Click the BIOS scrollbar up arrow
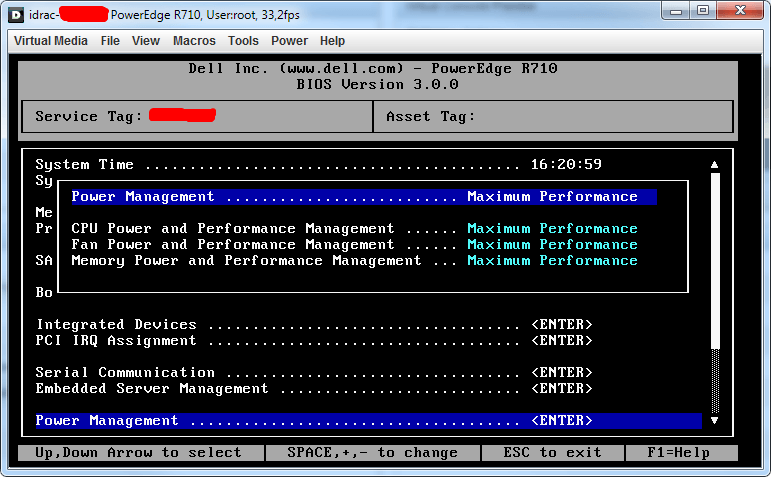The height and width of the screenshot is (477, 771). pos(714,165)
